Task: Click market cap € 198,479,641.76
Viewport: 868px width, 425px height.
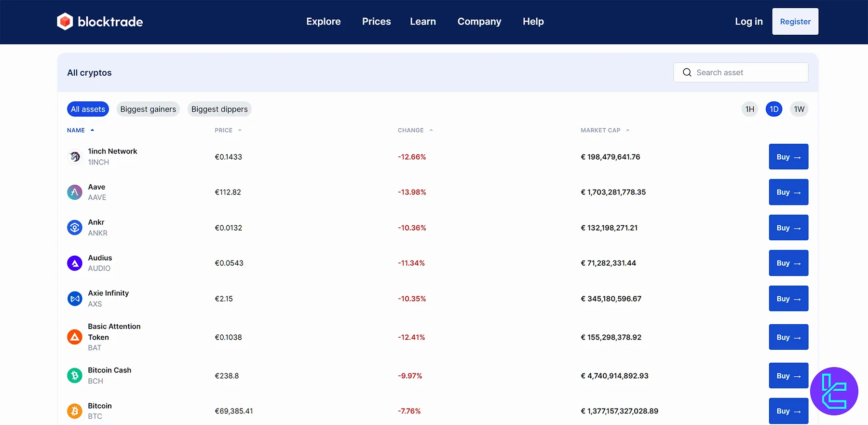Action: (610, 157)
